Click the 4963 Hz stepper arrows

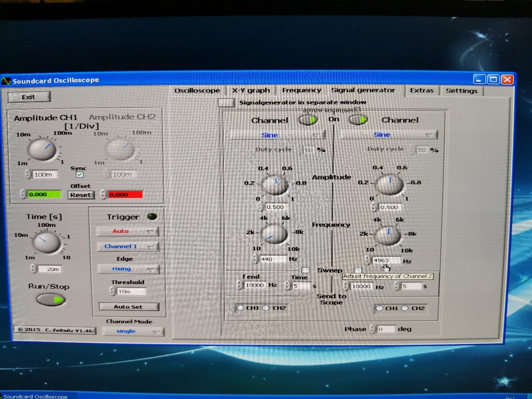click(x=368, y=260)
